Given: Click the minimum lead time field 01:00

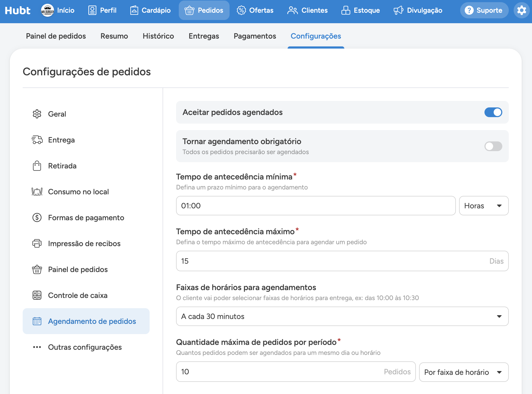Looking at the screenshot, I should coord(316,206).
